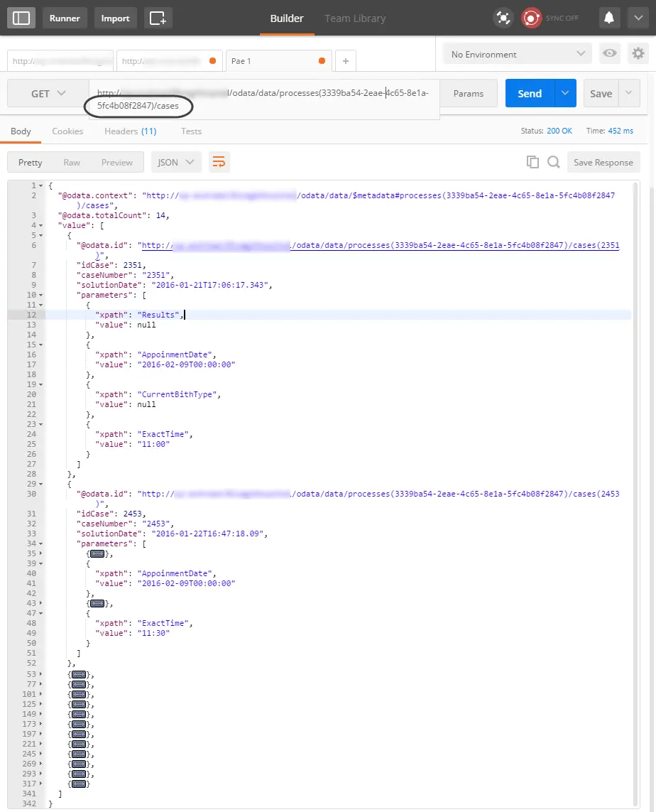Viewport: 656px width, 812px height.
Task: Add a new request tab with plus
Action: pos(346,61)
